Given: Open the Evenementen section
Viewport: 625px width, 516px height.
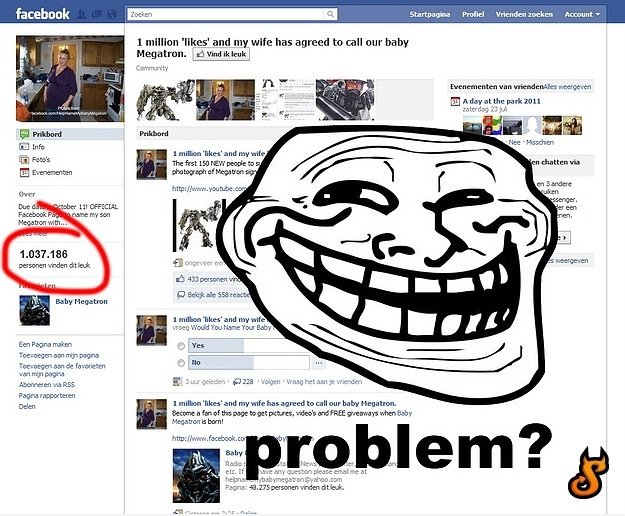Looking at the screenshot, I should (x=52, y=173).
